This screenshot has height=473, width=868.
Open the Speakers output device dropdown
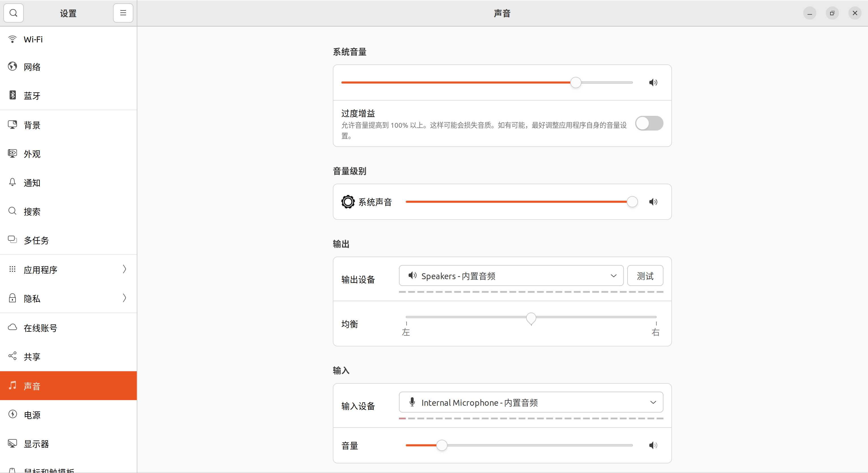click(511, 275)
